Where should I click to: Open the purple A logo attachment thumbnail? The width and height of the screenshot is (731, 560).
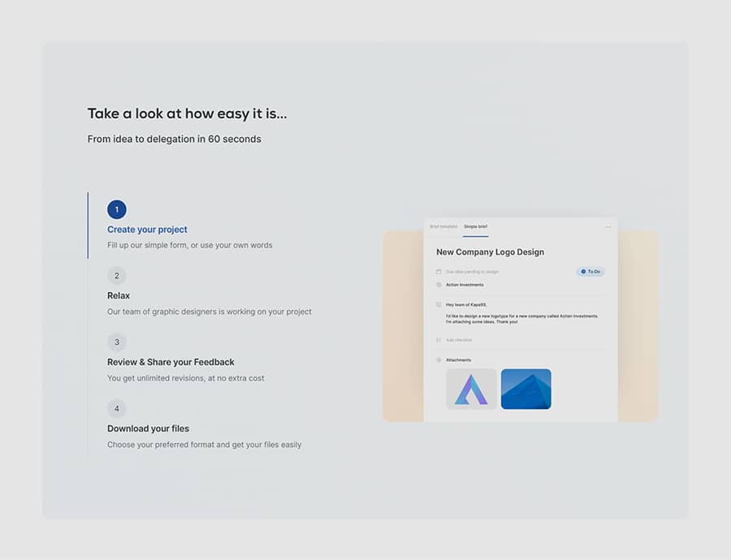click(471, 389)
